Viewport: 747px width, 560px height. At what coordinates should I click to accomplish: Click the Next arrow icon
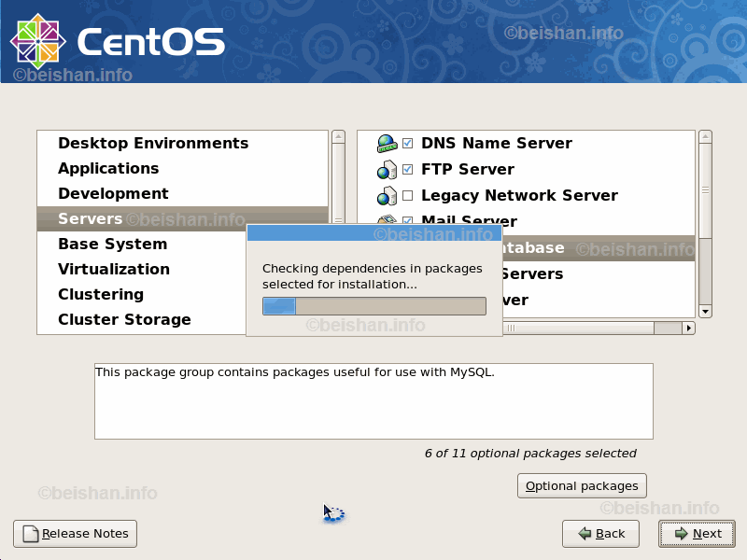[681, 534]
